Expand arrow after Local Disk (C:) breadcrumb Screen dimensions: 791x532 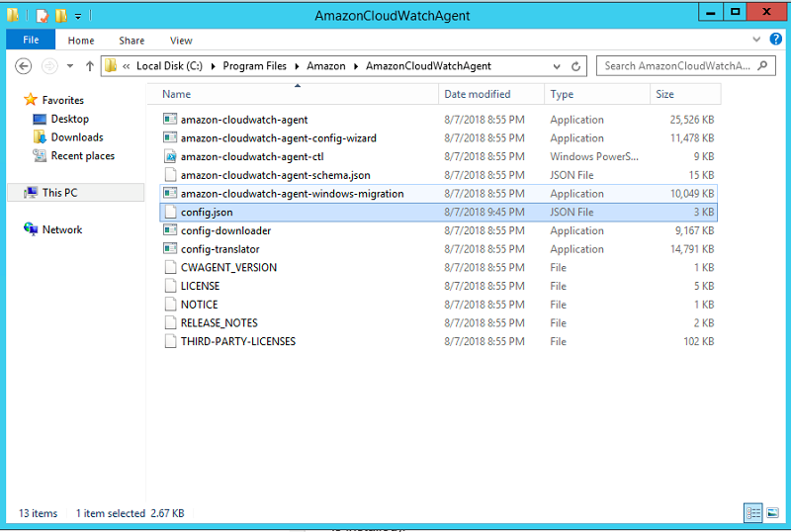coord(213,66)
